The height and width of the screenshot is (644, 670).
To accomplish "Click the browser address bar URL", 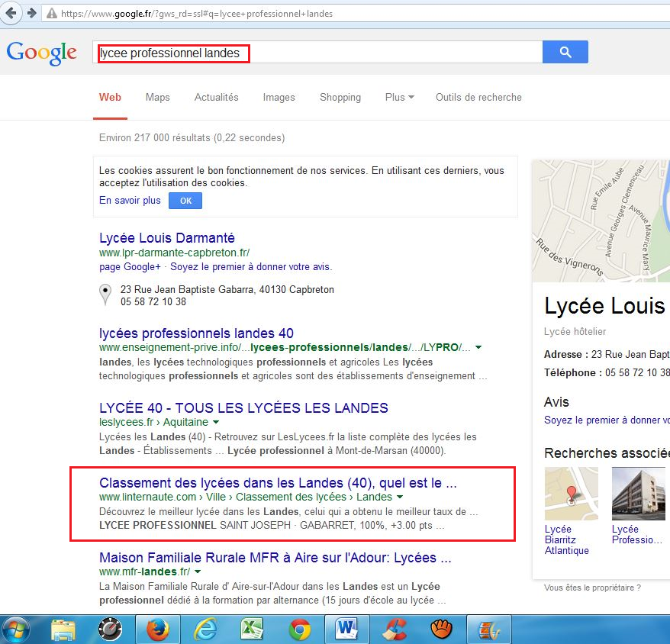I will pyautogui.click(x=197, y=14).
